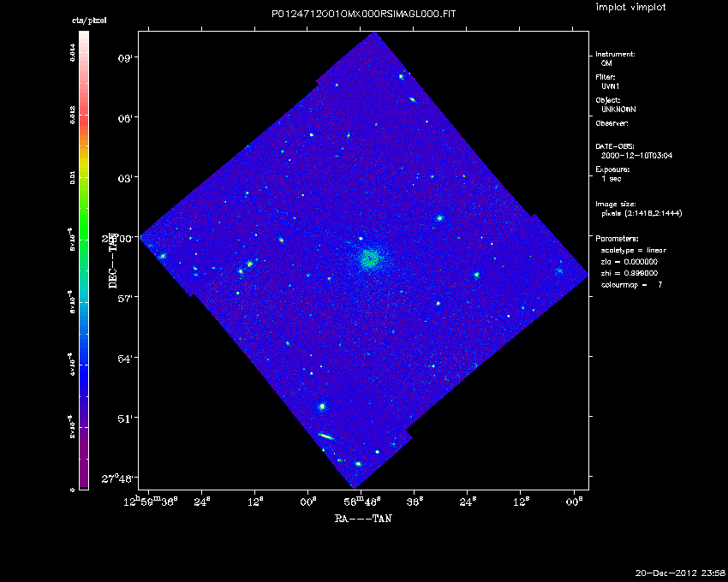This screenshot has width=728, height=582.
Task: Click the timestamp '20-Dec-2012 23:58'
Action: tap(680, 573)
